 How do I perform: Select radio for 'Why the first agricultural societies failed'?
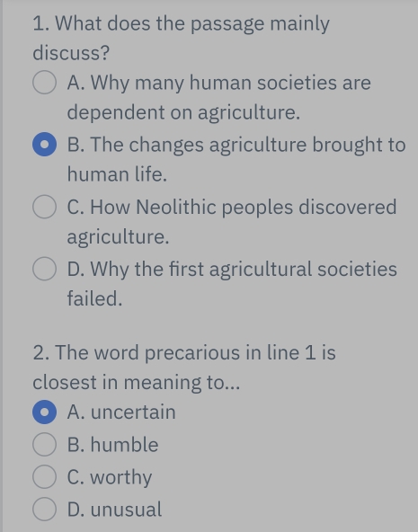(44, 269)
